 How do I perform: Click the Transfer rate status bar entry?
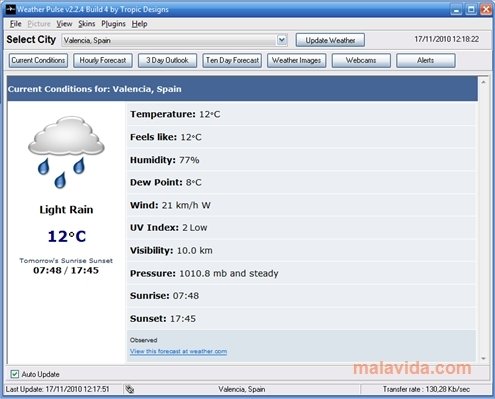[426, 389]
